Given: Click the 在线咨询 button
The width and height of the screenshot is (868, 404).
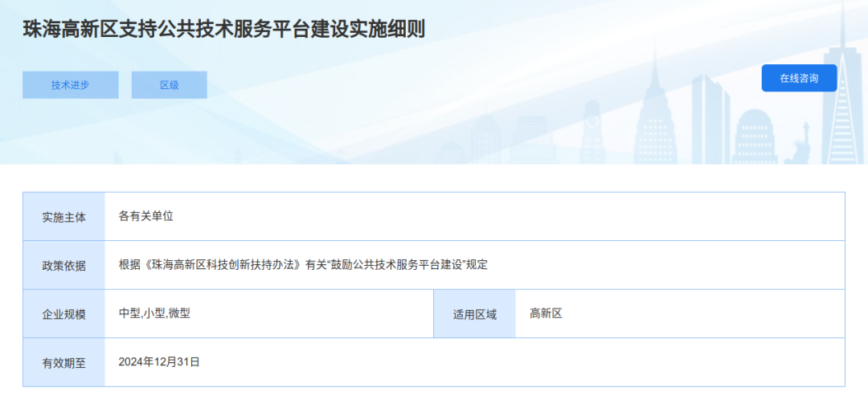Looking at the screenshot, I should [799, 78].
